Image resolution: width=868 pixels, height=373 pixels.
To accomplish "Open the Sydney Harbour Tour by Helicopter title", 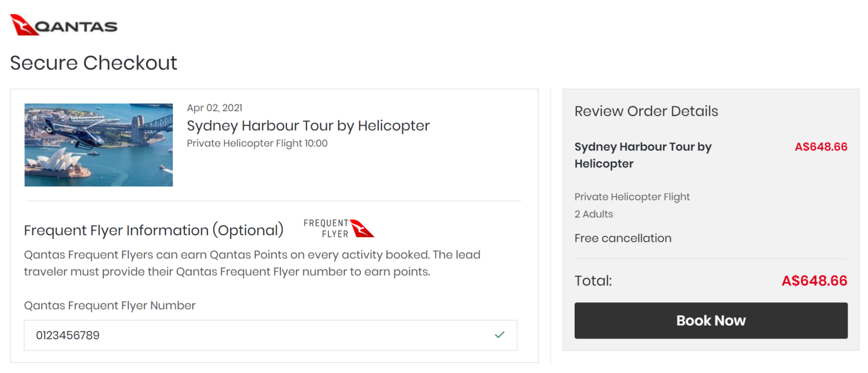I will 308,125.
